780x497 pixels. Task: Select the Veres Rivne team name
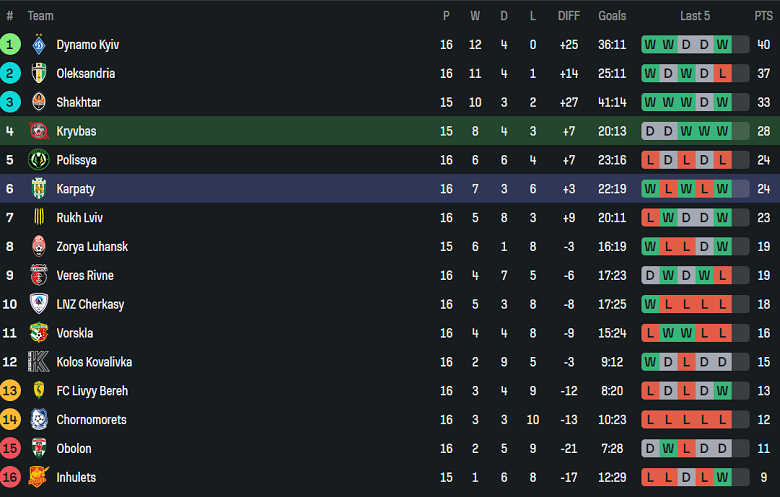click(x=85, y=276)
